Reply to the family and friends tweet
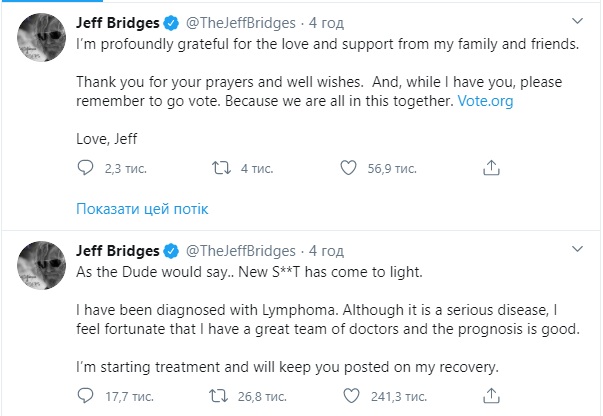This screenshot has width=603, height=416. (84, 169)
